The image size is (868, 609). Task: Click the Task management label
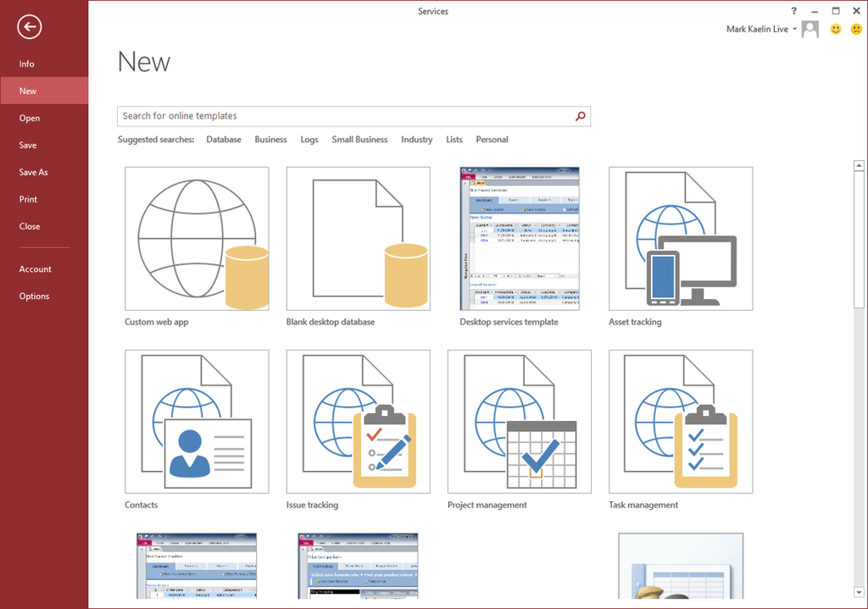point(643,505)
